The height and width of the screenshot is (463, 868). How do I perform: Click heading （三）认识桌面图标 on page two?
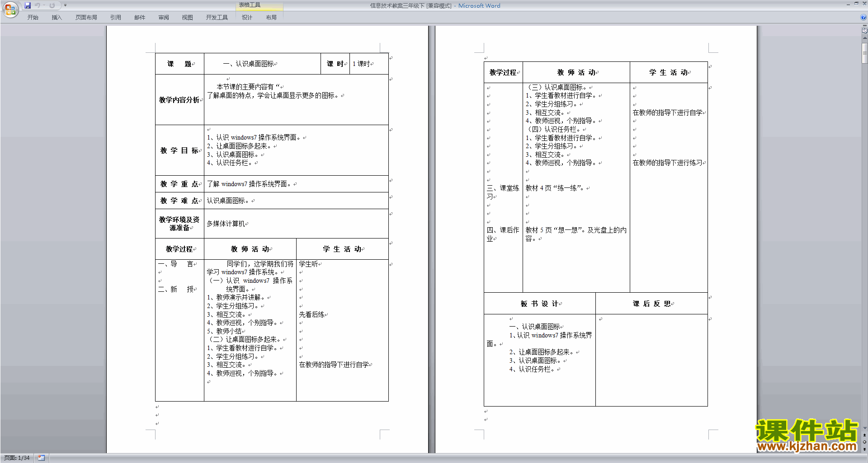coord(557,87)
